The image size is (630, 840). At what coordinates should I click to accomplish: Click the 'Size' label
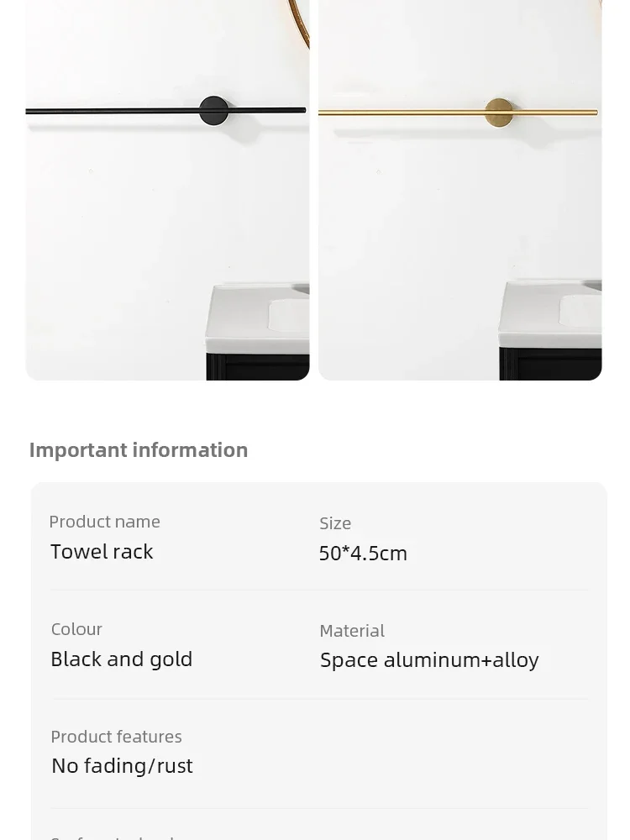335,523
